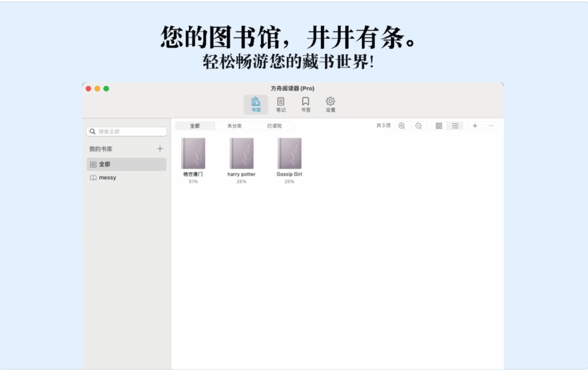
Task: Select the 书架 (Bookshelf) icon
Action: pos(256,104)
